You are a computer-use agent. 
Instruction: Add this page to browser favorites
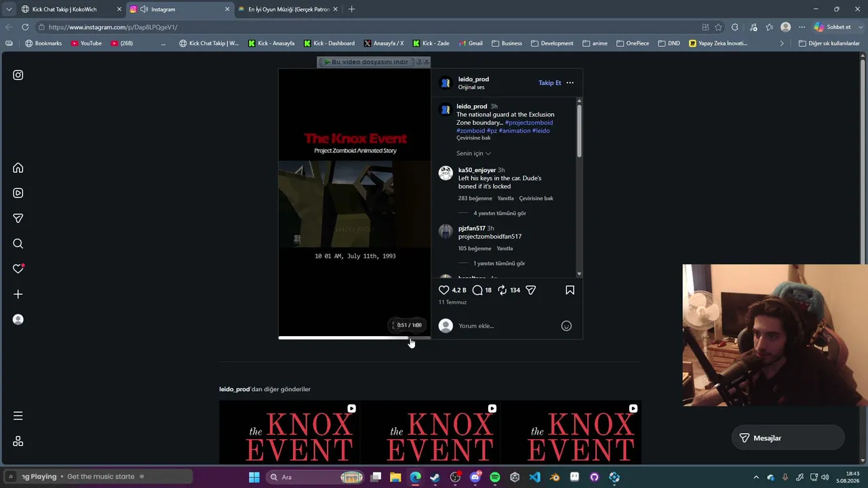click(718, 27)
